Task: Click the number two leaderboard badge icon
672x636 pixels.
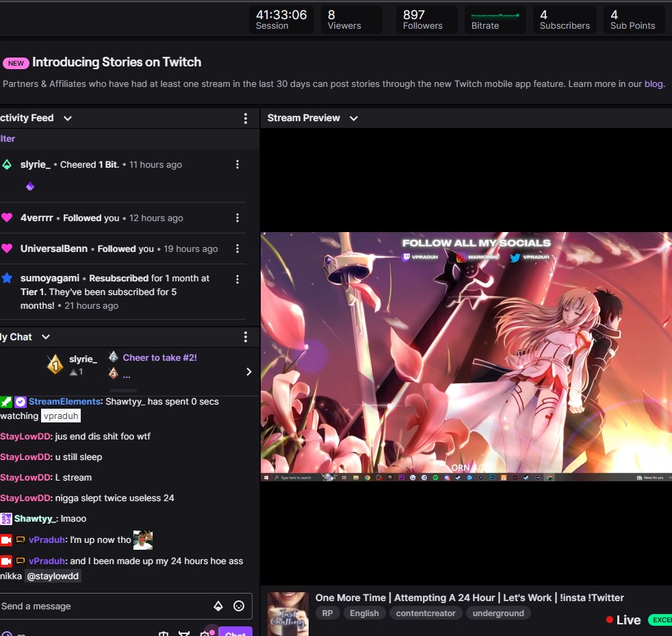Action: coord(113,357)
